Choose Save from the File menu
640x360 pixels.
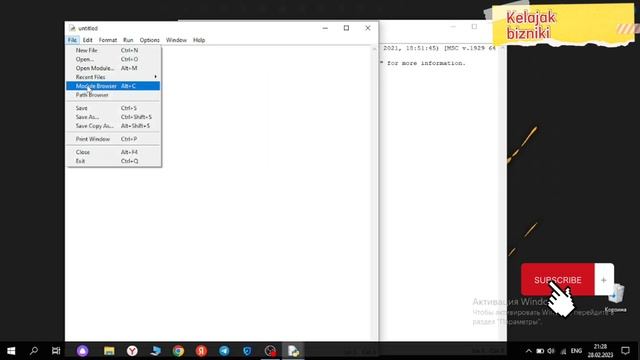click(x=113, y=108)
